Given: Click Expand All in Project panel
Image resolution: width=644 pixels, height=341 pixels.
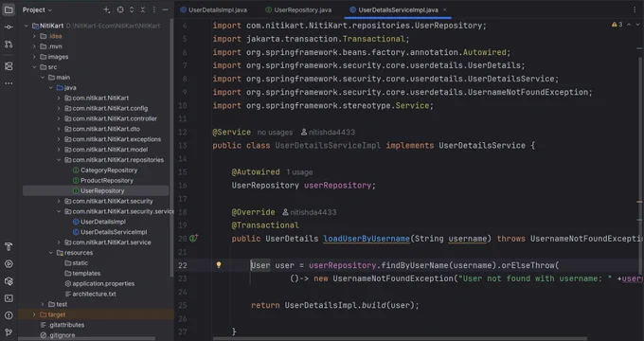Looking at the screenshot, I should (132, 9).
